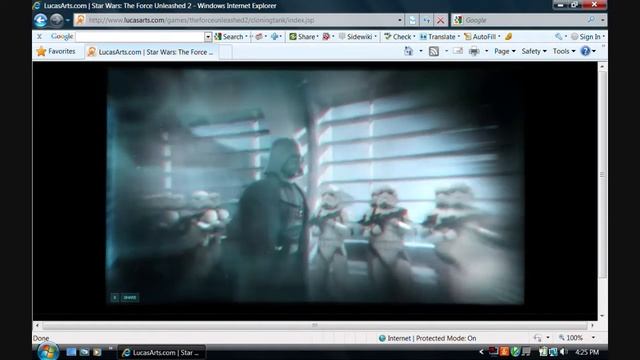Go back with the Back arrow button
Image resolution: width=640 pixels, height=360 pixels.
coord(40,20)
